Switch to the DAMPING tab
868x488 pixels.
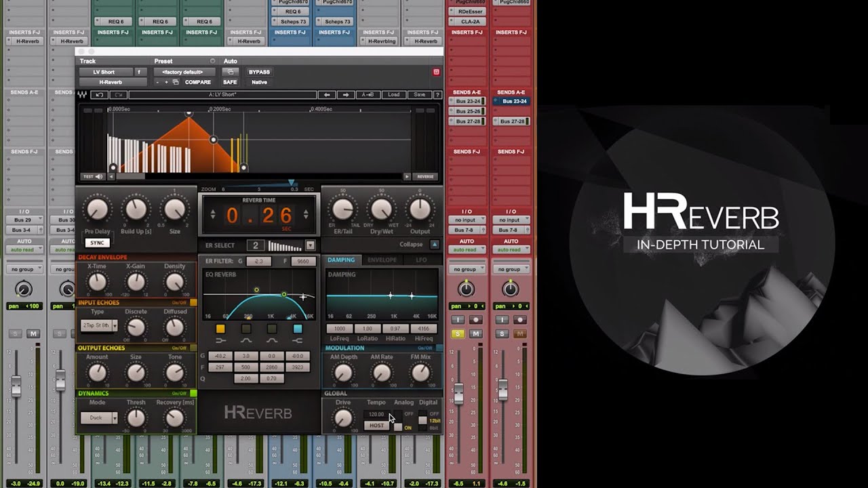(341, 260)
